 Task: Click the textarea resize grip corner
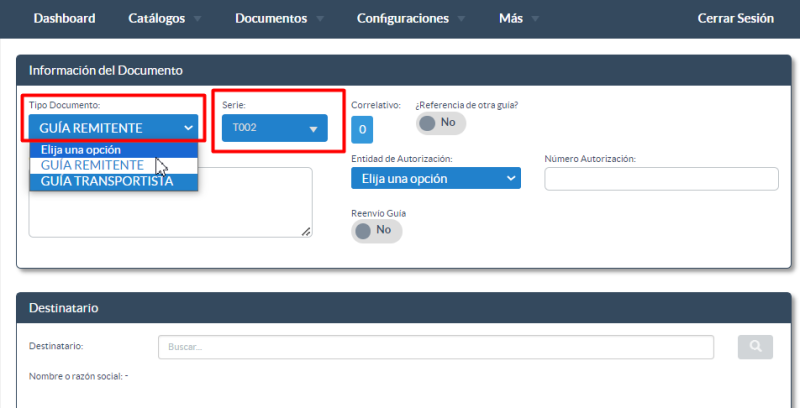tap(306, 231)
